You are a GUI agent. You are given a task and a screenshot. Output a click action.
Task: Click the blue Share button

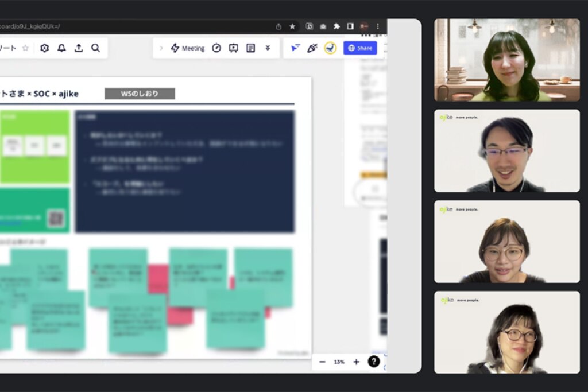(x=360, y=48)
